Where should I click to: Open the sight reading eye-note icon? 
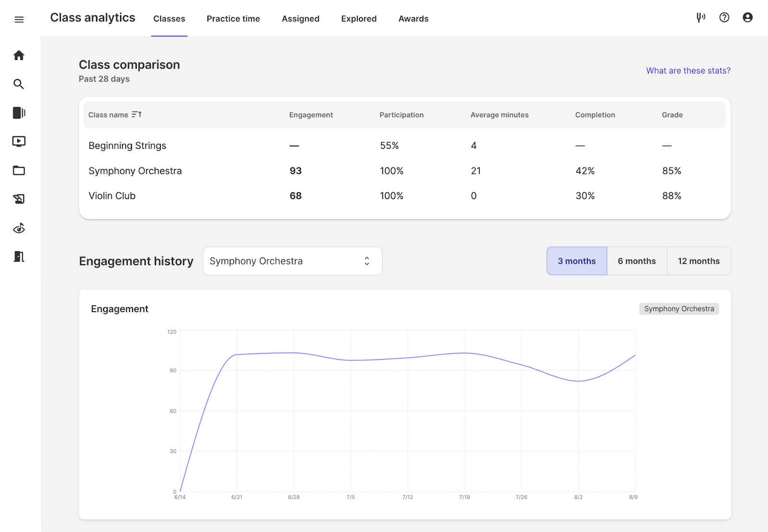(19, 228)
